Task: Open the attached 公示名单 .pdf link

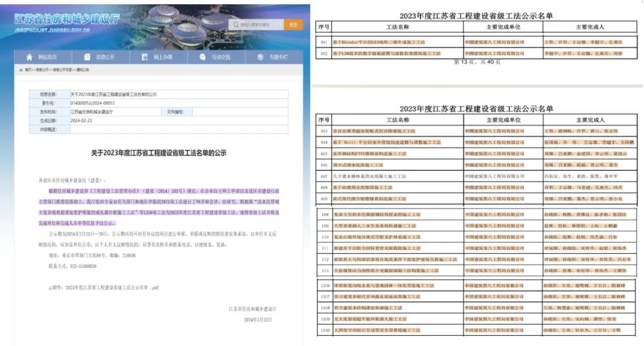Action: [x=112, y=288]
